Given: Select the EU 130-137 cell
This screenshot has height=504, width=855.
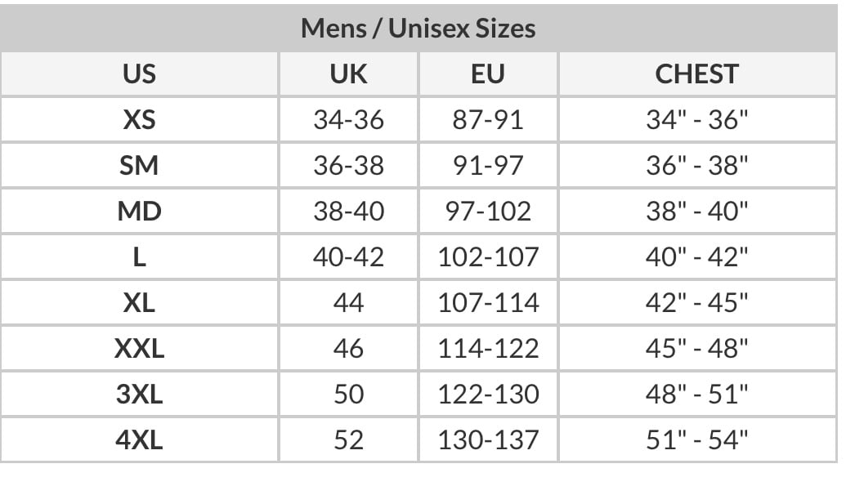Looking at the screenshot, I should pyautogui.click(x=488, y=440).
